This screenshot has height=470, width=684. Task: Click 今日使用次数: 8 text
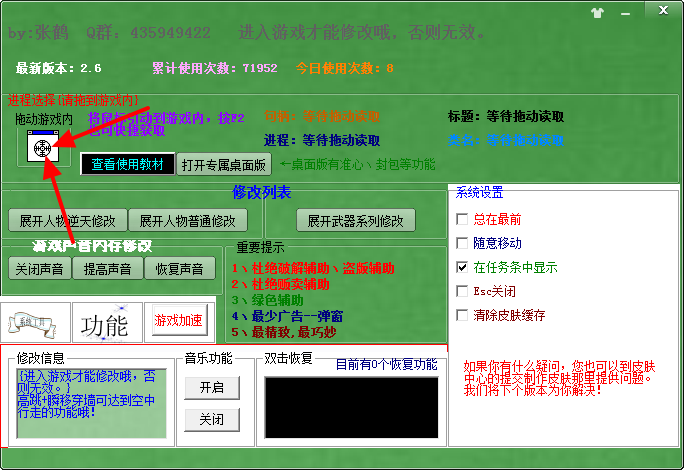(345, 68)
